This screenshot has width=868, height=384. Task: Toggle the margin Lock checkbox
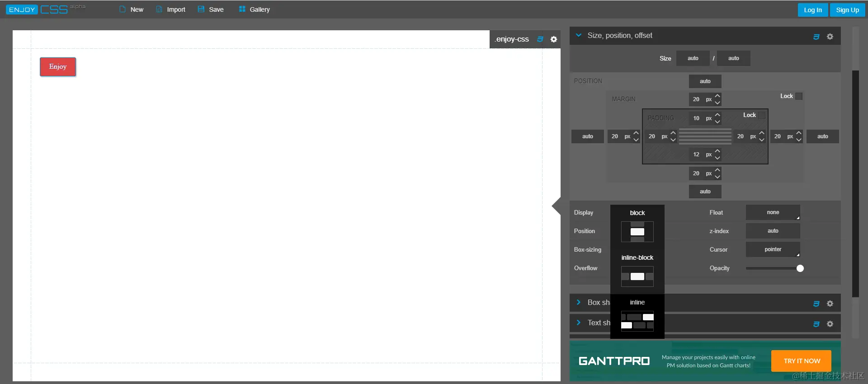799,96
